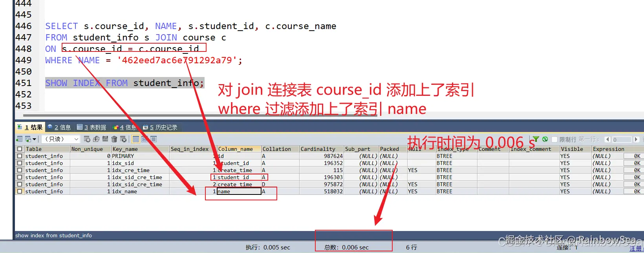
Task: Click the 0K expression button in idx_name row
Action: [x=633, y=191]
